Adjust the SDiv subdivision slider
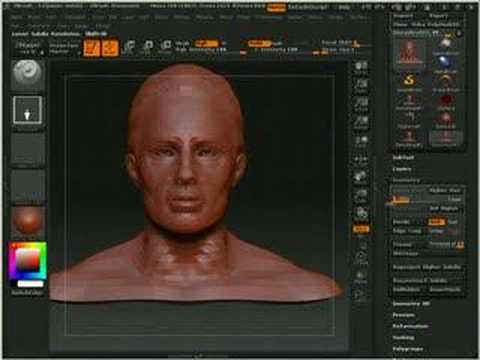Image resolution: width=480 pixels, height=360 pixels. tap(427, 199)
